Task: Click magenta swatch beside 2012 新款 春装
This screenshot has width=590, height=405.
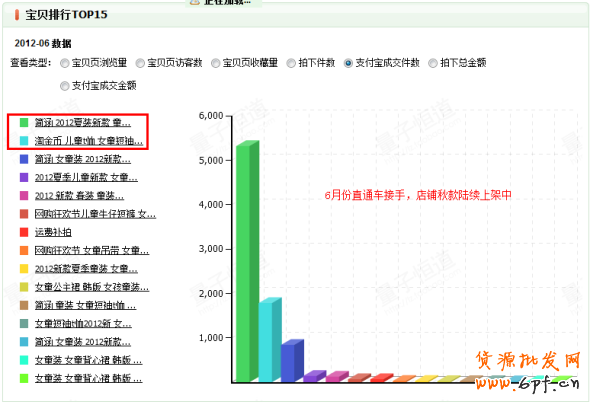Action: [x=24, y=196]
